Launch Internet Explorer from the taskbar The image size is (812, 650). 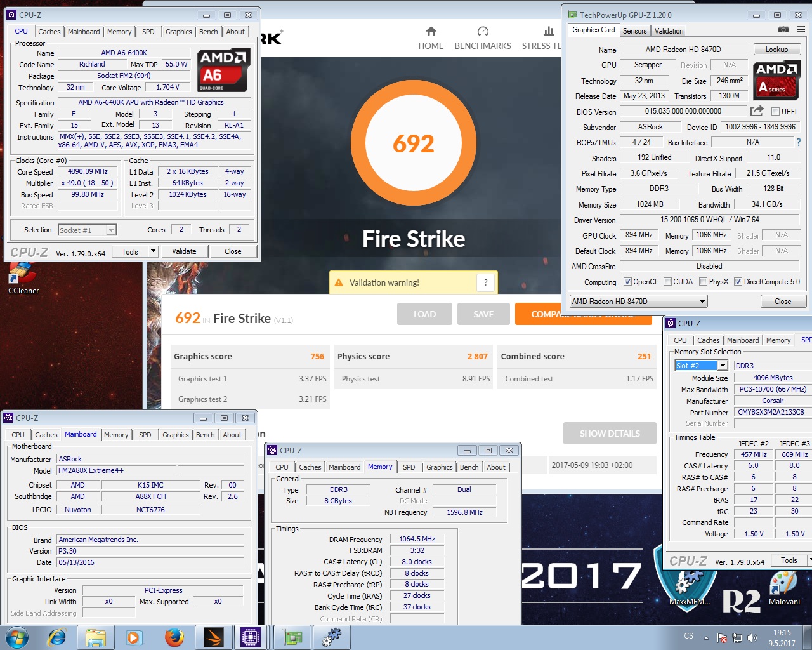point(57,637)
